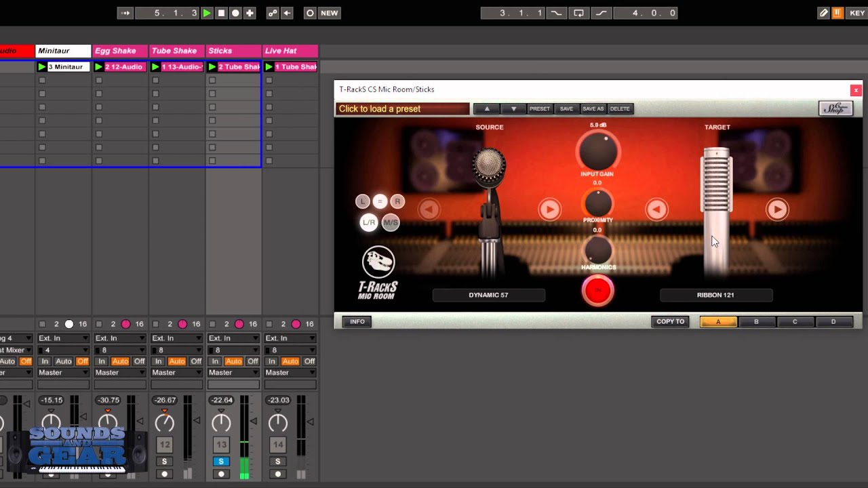Select preset slot A
The height and width of the screenshot is (488, 868).
(x=718, y=322)
